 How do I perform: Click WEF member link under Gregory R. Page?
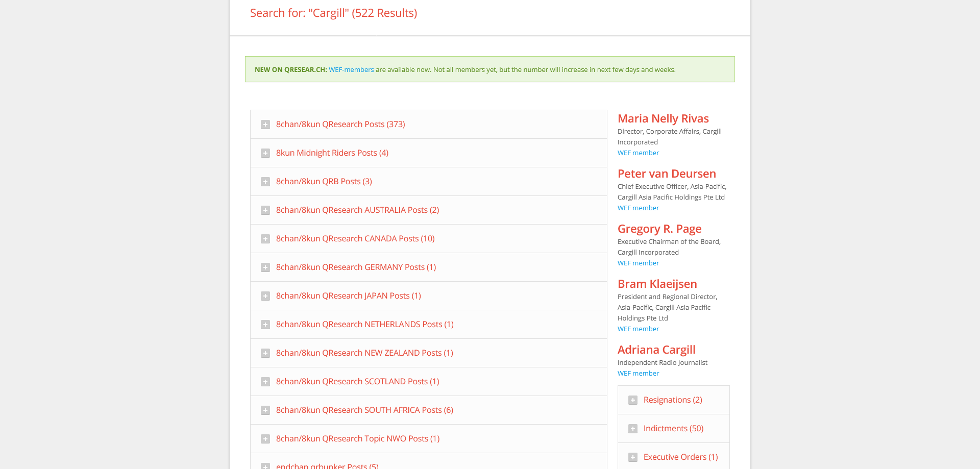pyautogui.click(x=638, y=263)
